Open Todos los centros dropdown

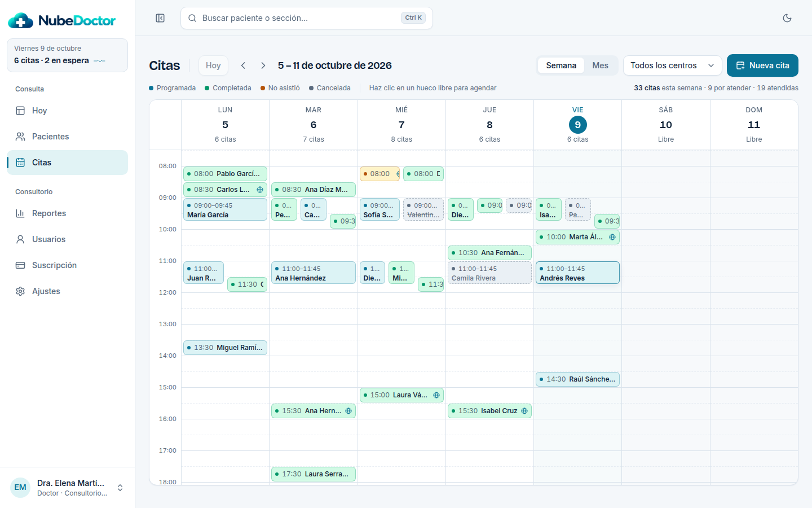[673, 65]
